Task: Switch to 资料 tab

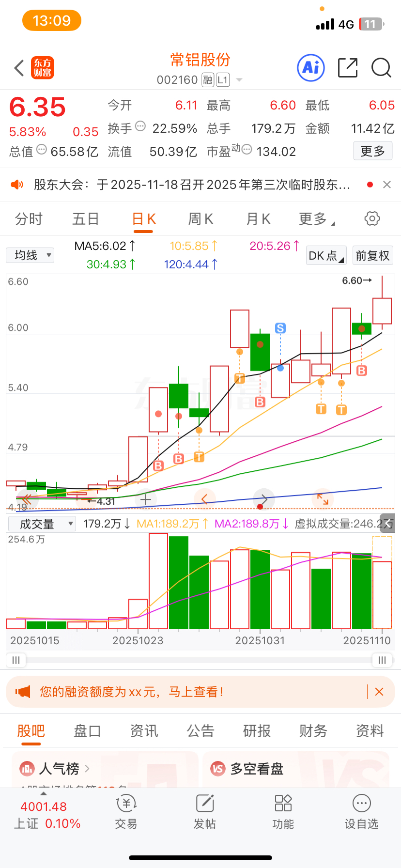Action: point(370,731)
